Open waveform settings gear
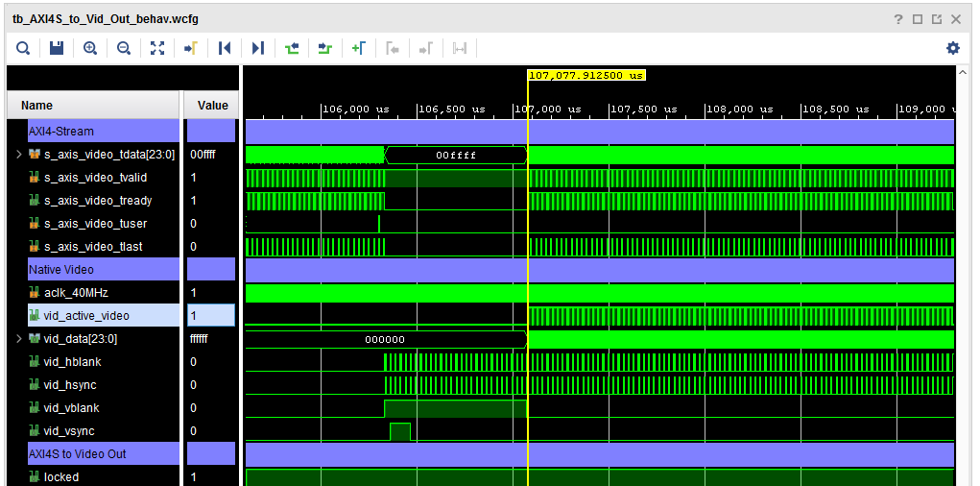The image size is (980, 486). point(952,48)
